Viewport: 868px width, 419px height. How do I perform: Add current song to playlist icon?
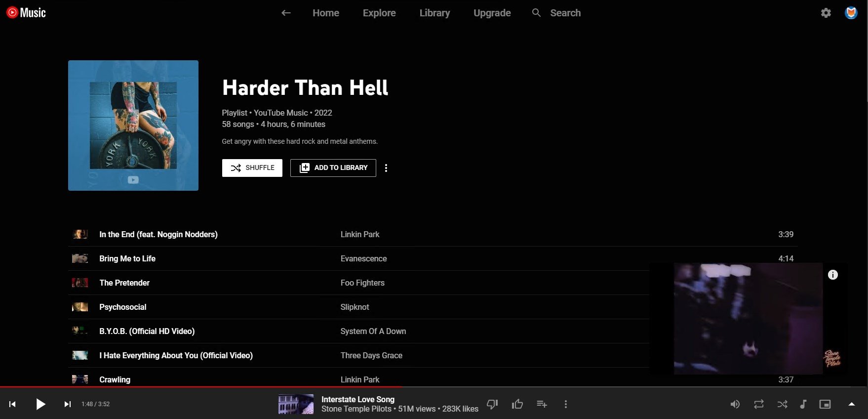[542, 404]
